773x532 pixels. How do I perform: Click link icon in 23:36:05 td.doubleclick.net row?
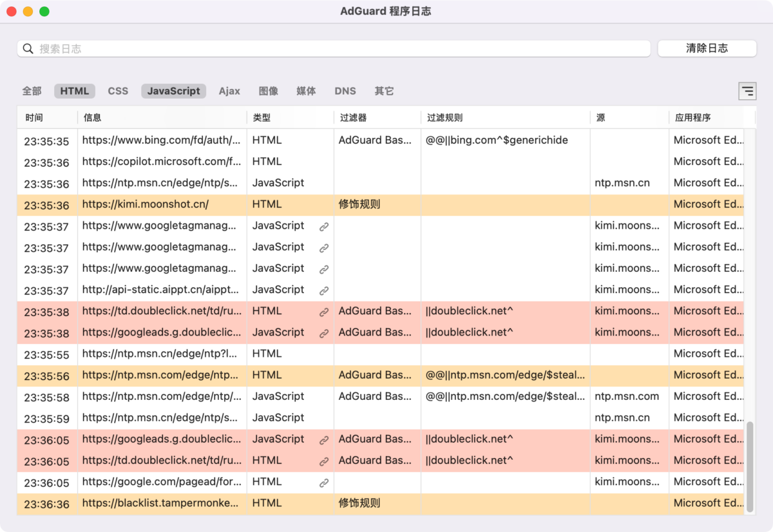click(x=324, y=461)
